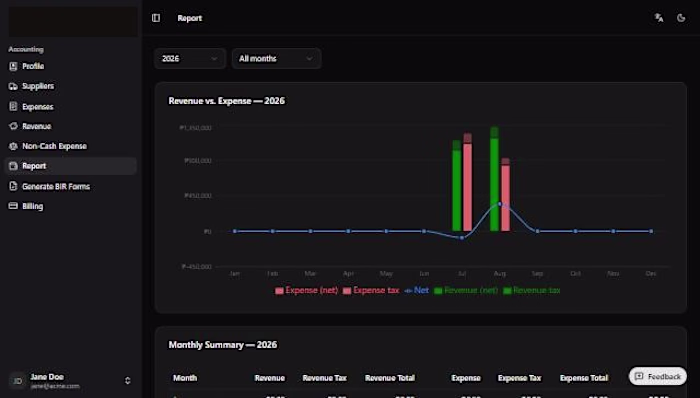Viewport: 700px width, 398px height.
Task: Click the Expense (net) pink legend swatch
Action: coord(279,291)
